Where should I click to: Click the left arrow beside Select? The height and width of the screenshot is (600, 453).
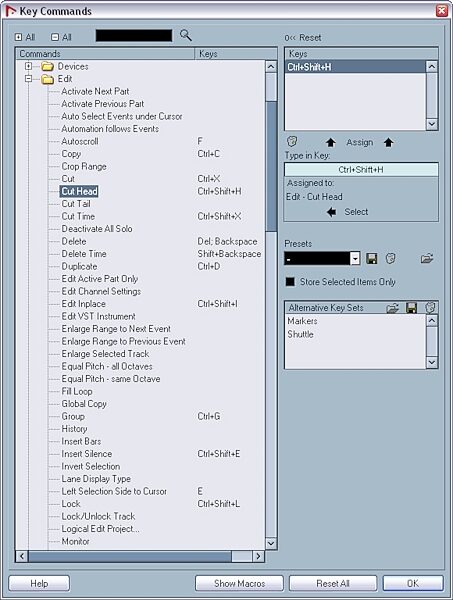click(332, 212)
